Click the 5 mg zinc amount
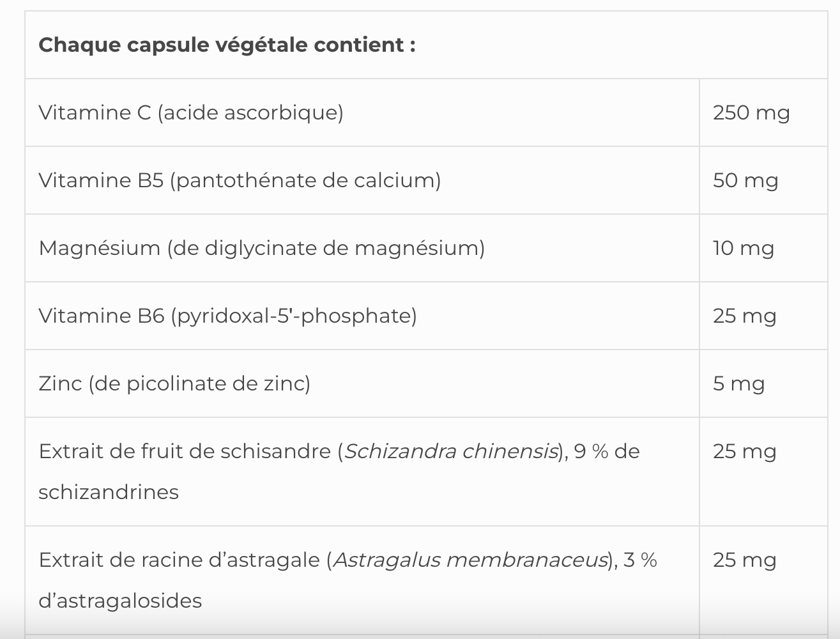This screenshot has width=840, height=639. (738, 384)
